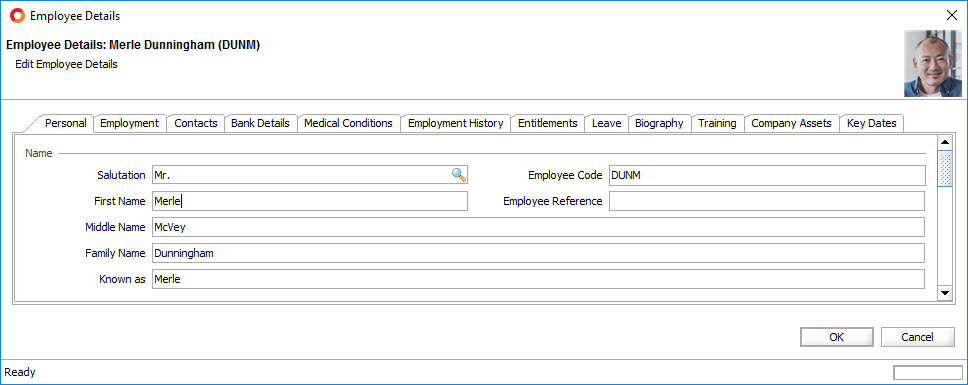Click the Salutation lookup magnifier icon

459,175
